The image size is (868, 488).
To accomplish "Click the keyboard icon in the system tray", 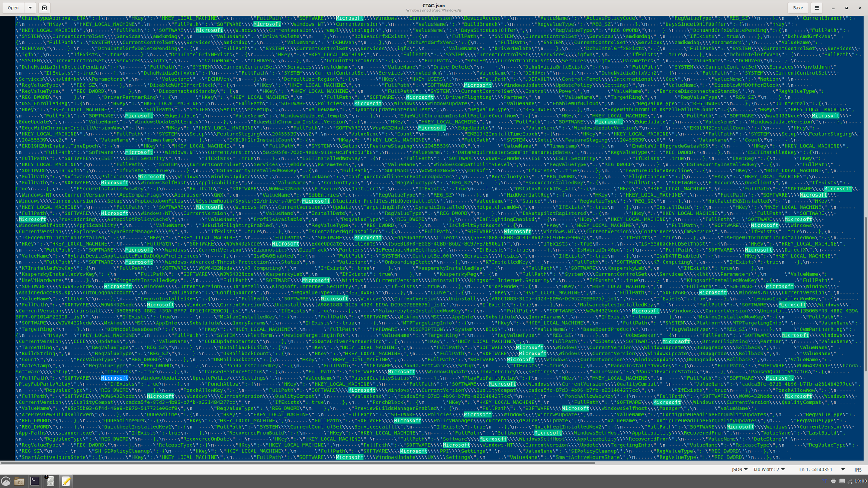I will pos(842,481).
